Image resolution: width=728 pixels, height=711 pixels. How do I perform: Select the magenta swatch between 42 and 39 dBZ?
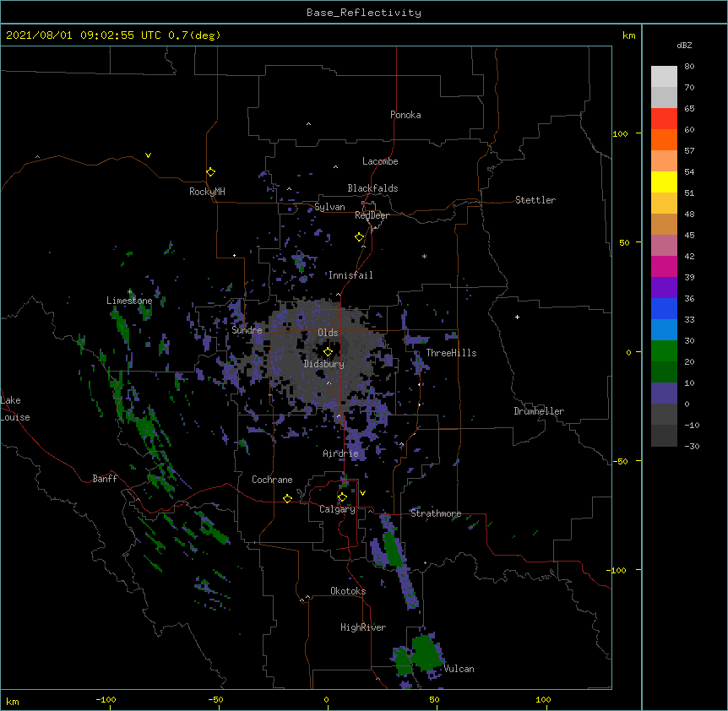point(664,266)
